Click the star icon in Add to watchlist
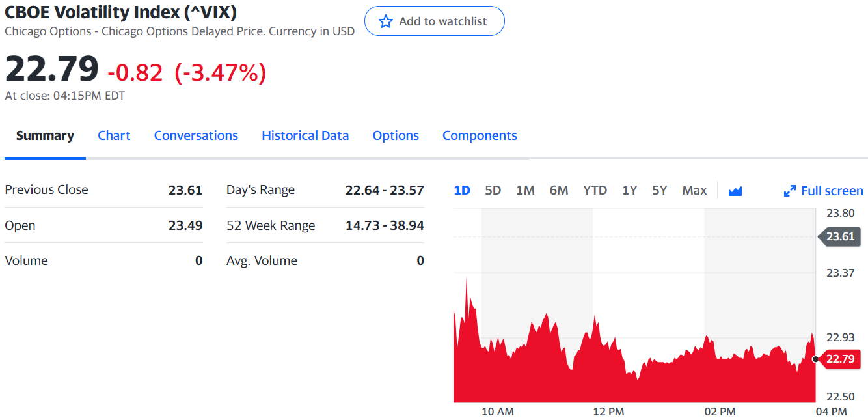 coord(386,21)
